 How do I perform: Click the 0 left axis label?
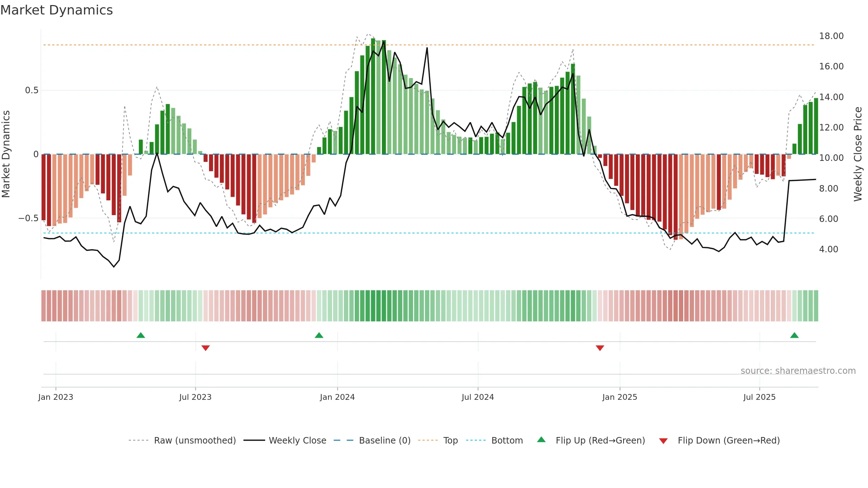[x=36, y=154]
